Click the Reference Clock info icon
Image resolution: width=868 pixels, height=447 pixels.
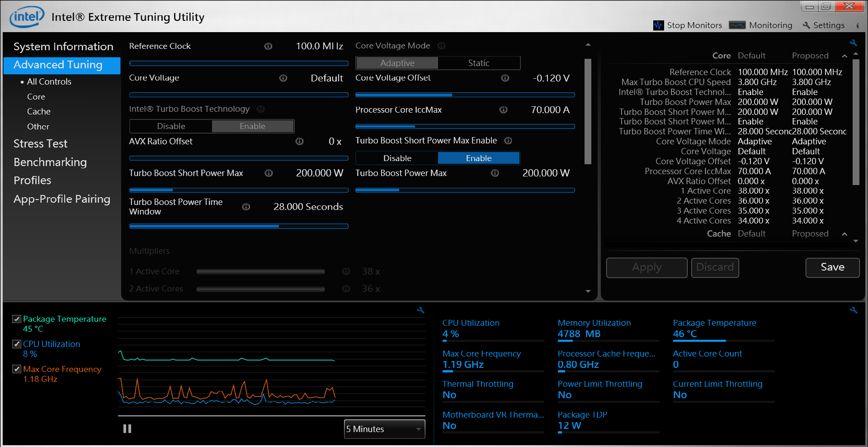click(x=268, y=46)
